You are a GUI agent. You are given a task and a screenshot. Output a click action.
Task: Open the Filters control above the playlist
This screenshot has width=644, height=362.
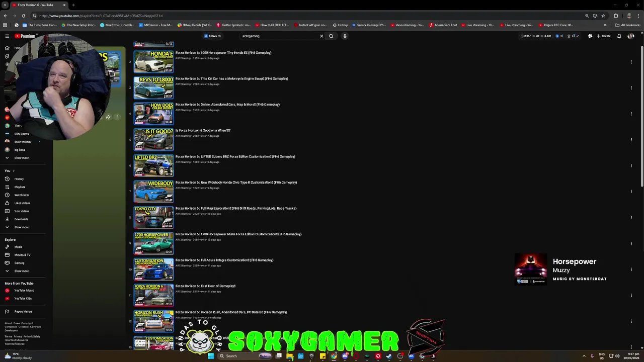click(213, 36)
